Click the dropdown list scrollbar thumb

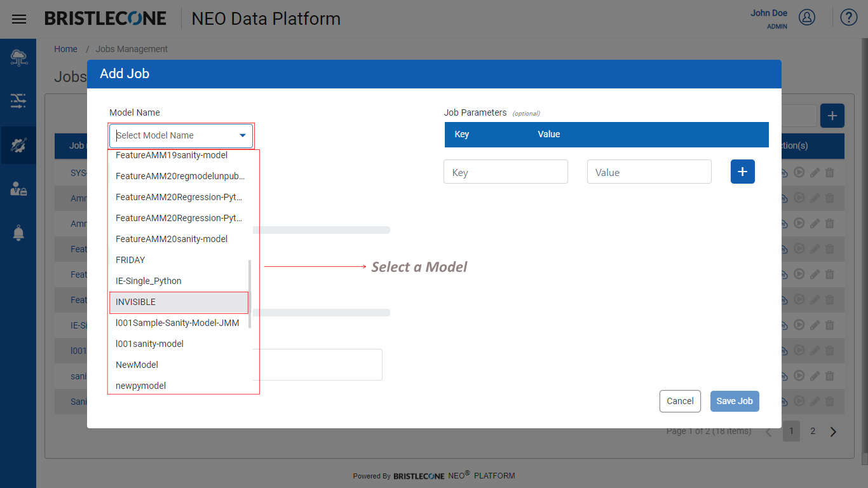click(x=250, y=294)
